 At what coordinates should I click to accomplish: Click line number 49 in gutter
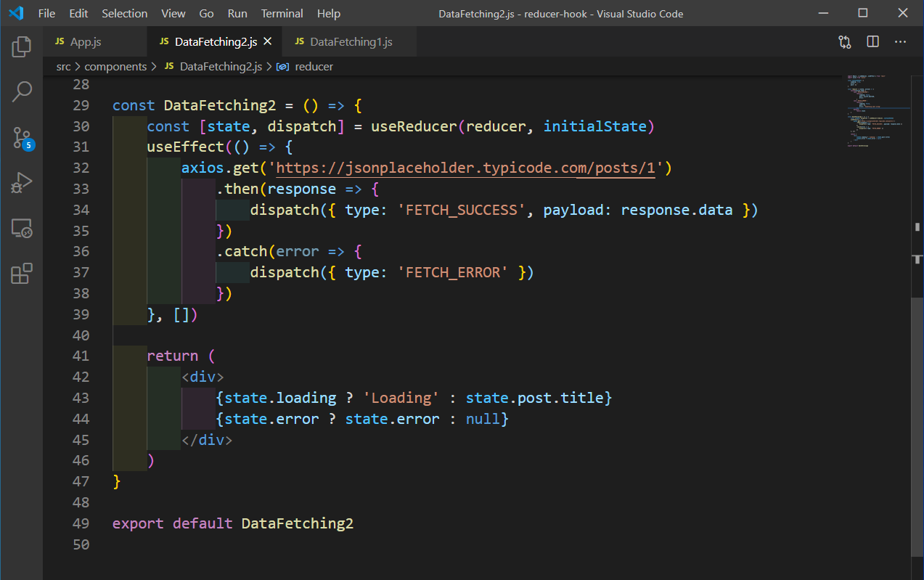[81, 523]
